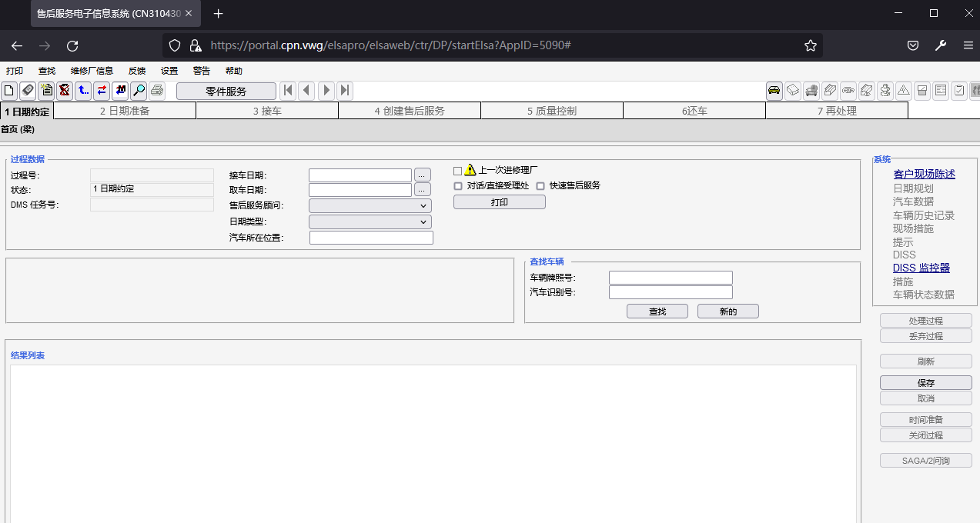Select the car icon in the right toolbar
The width and height of the screenshot is (980, 523).
(x=774, y=90)
